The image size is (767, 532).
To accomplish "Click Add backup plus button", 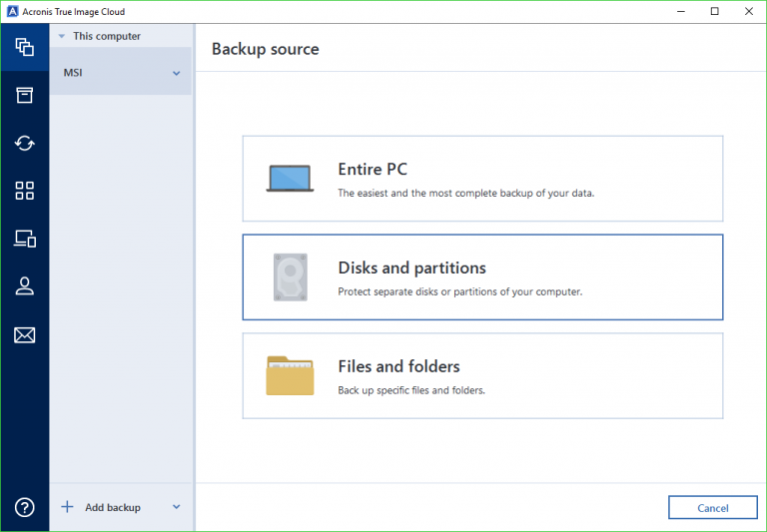I will [68, 507].
